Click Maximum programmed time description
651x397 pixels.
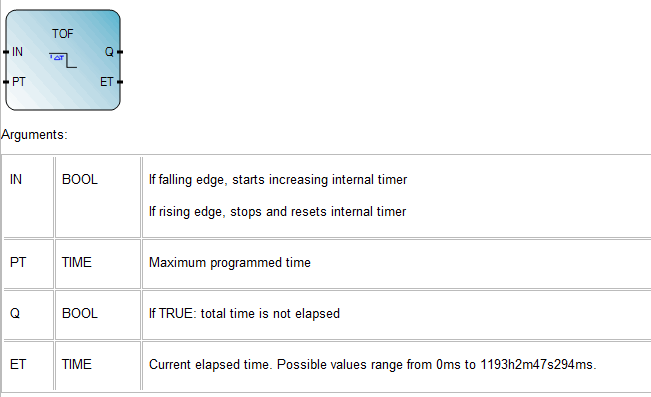coord(230,262)
